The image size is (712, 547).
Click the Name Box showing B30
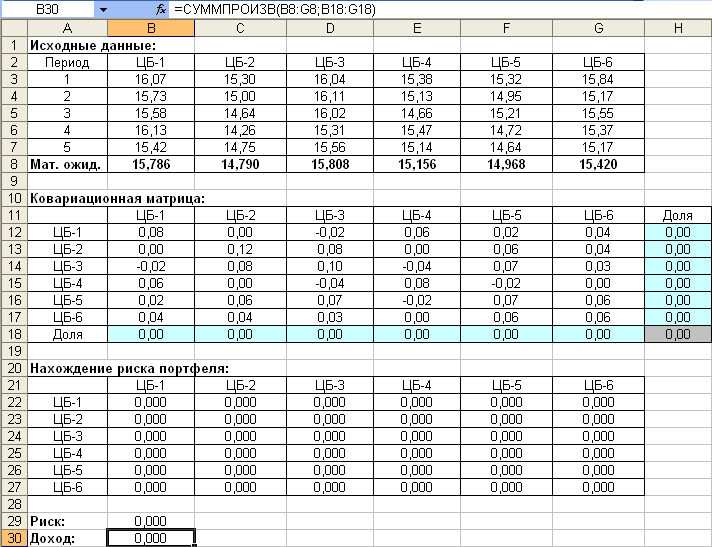(x=48, y=8)
